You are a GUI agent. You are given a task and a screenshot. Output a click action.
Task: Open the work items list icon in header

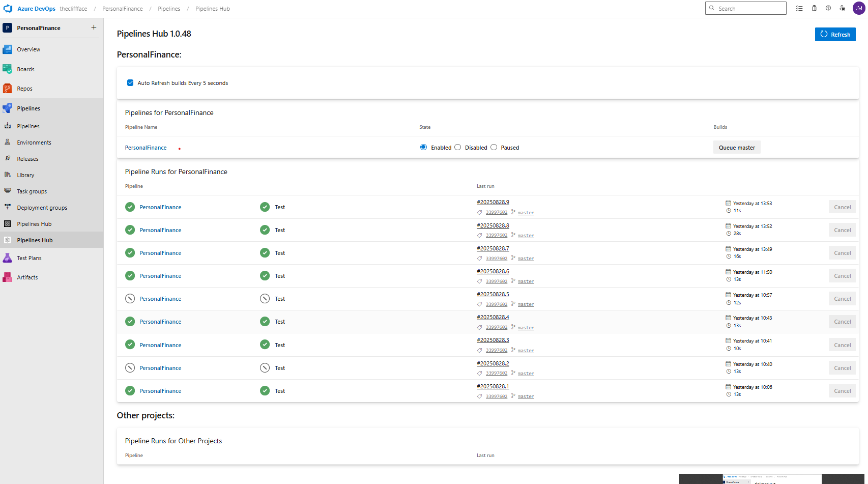799,8
